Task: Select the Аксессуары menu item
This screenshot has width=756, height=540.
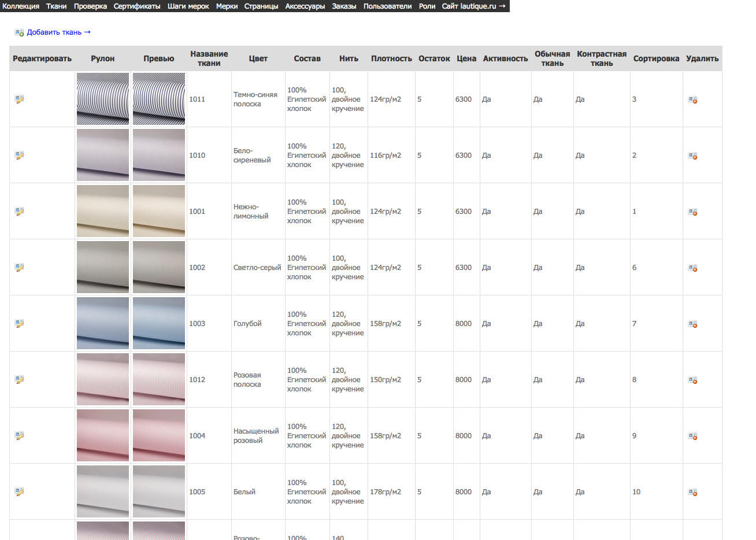Action: pos(305,6)
